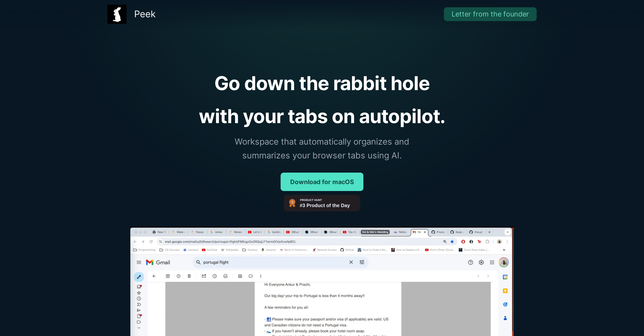Snooze the email with the clock icon
Viewport: 644px width, 336px height.
coord(214,276)
